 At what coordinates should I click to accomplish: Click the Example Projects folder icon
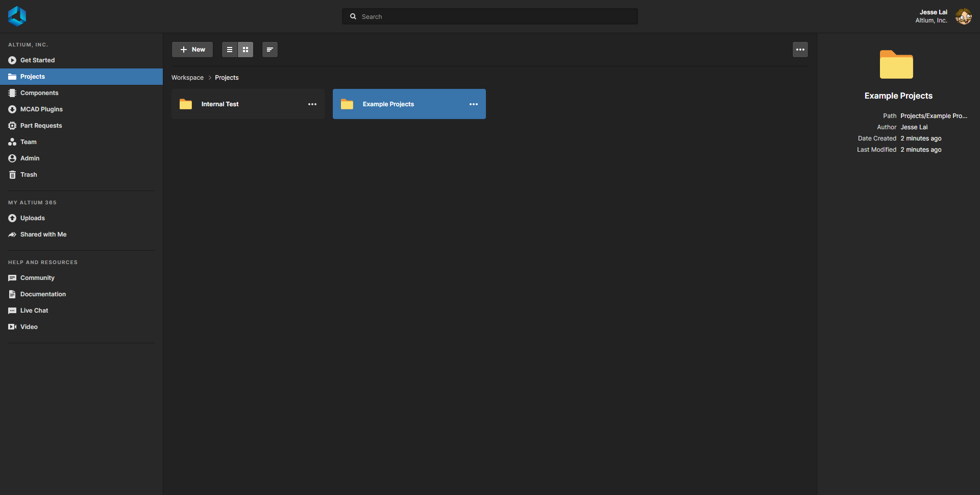tap(347, 104)
